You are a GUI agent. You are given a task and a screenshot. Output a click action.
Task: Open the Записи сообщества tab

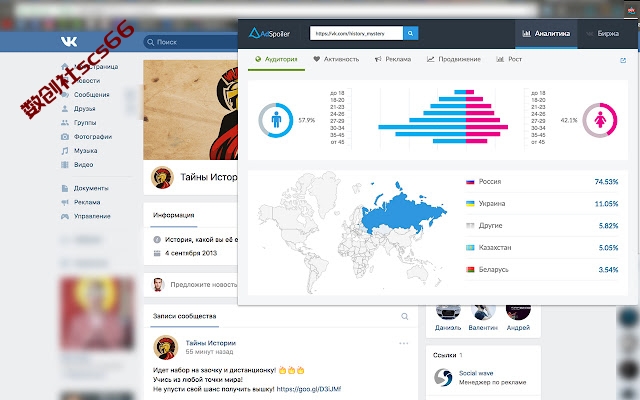click(184, 316)
